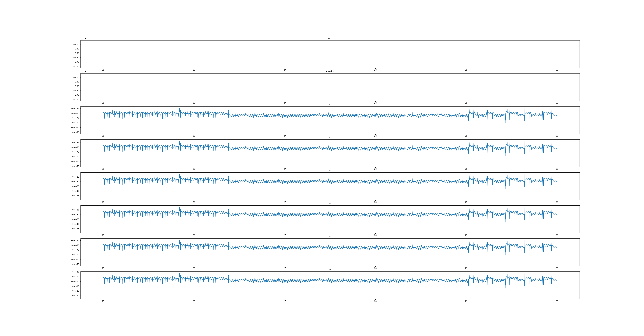The width and height of the screenshot is (644, 336).
Task: Click the −0.4425 y-axis label on V6
Action: point(75,272)
